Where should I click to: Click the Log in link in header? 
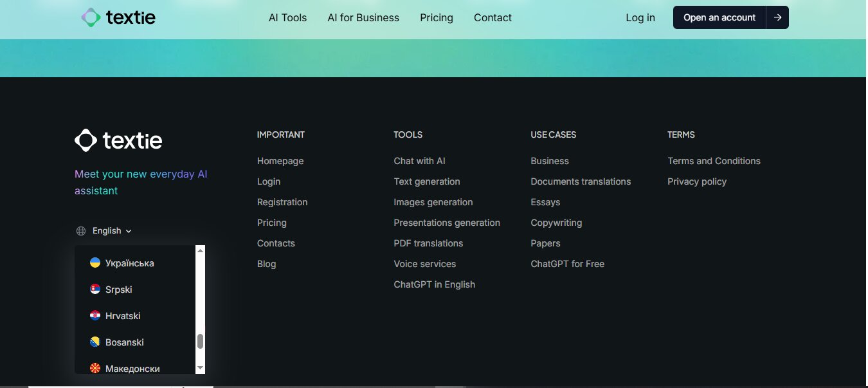640,18
